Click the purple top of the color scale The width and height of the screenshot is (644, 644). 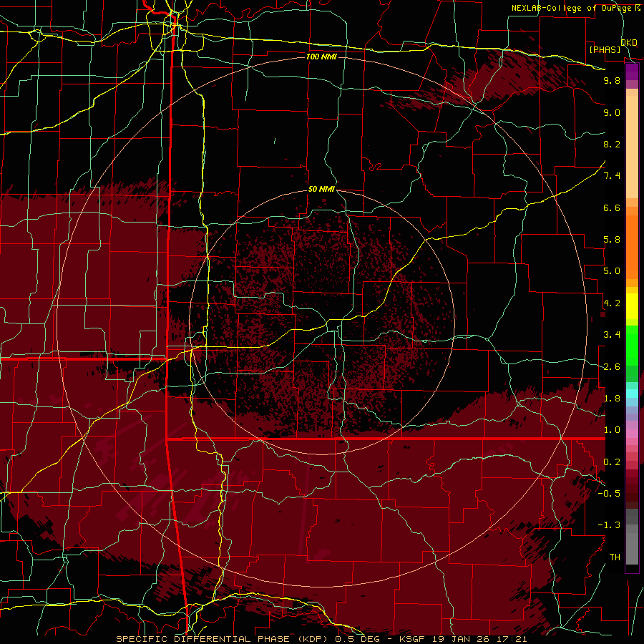632,72
